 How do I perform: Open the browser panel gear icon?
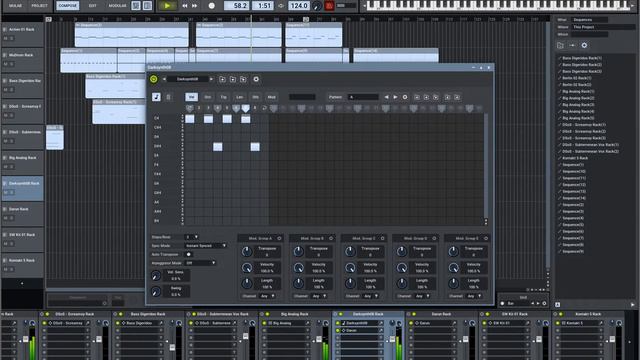pos(584,45)
